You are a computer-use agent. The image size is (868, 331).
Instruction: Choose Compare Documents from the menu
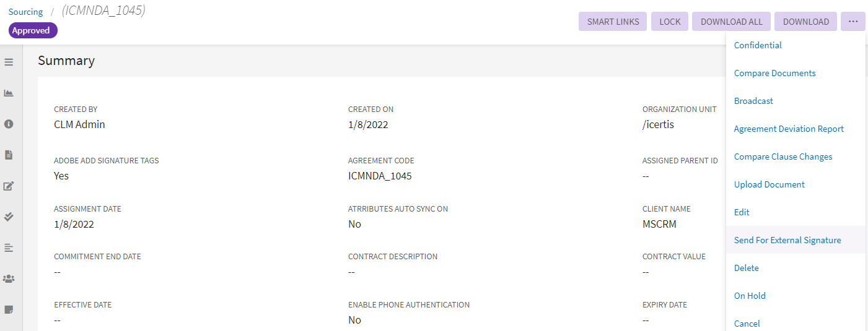(x=774, y=73)
